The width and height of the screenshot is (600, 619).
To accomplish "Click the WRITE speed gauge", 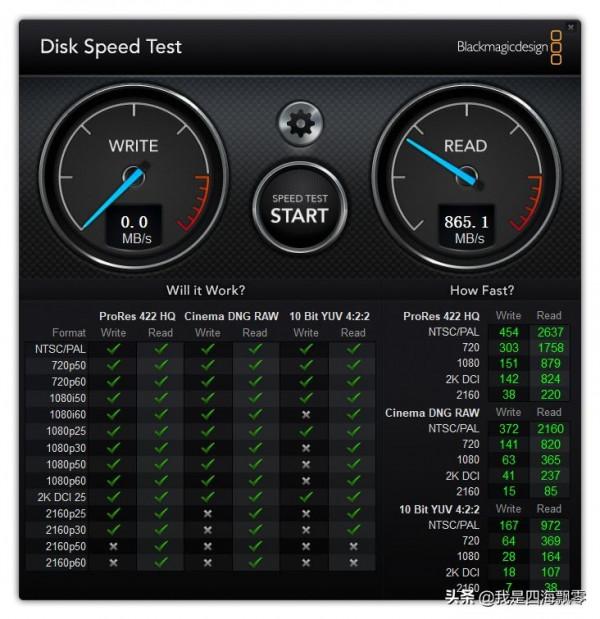I will click(x=134, y=177).
